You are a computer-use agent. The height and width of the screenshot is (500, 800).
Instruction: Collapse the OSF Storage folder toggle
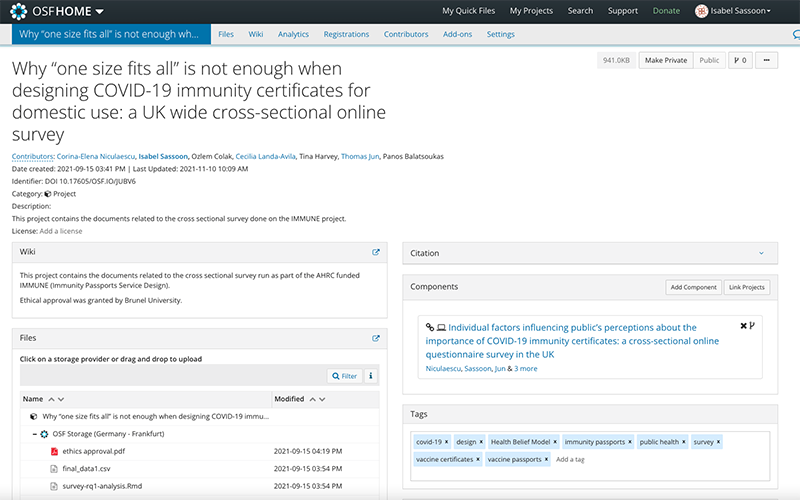[x=34, y=434]
